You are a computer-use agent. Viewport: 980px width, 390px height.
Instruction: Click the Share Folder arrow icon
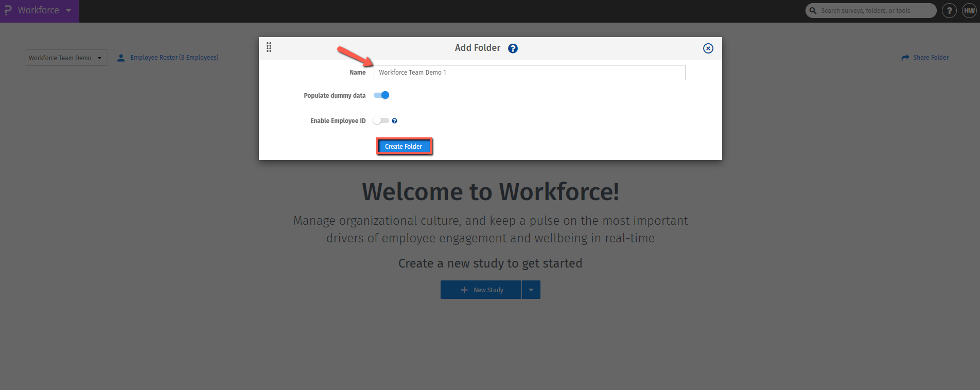click(905, 58)
